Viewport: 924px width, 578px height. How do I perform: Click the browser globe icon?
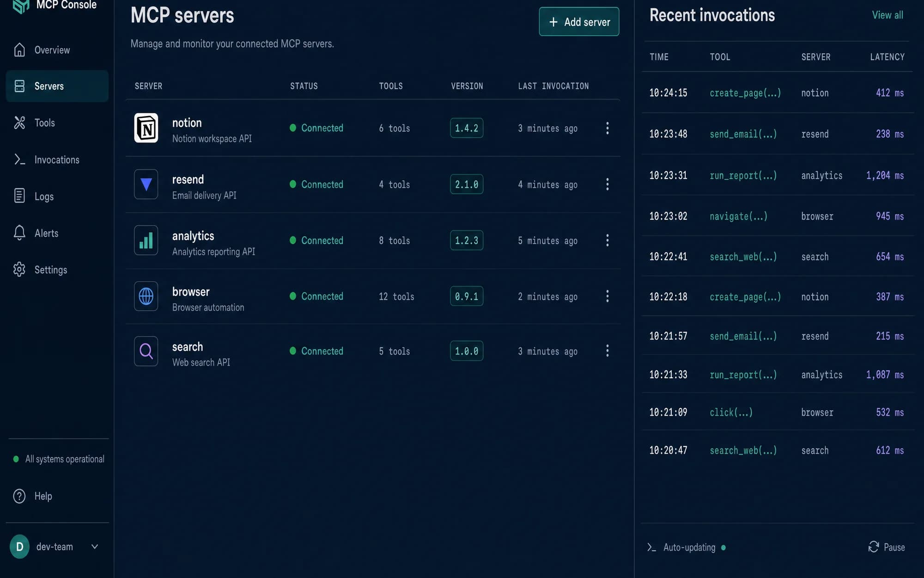pos(146,296)
